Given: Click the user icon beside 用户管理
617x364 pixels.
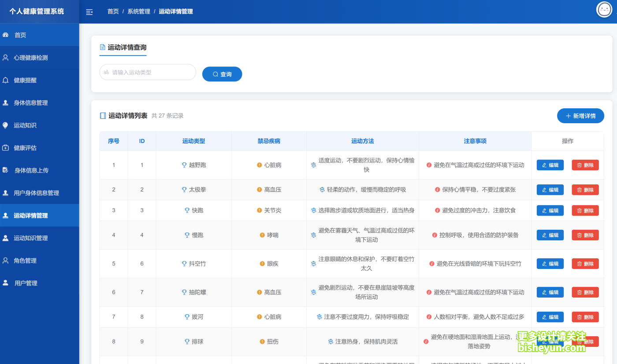Looking at the screenshot, I should 6,283.
